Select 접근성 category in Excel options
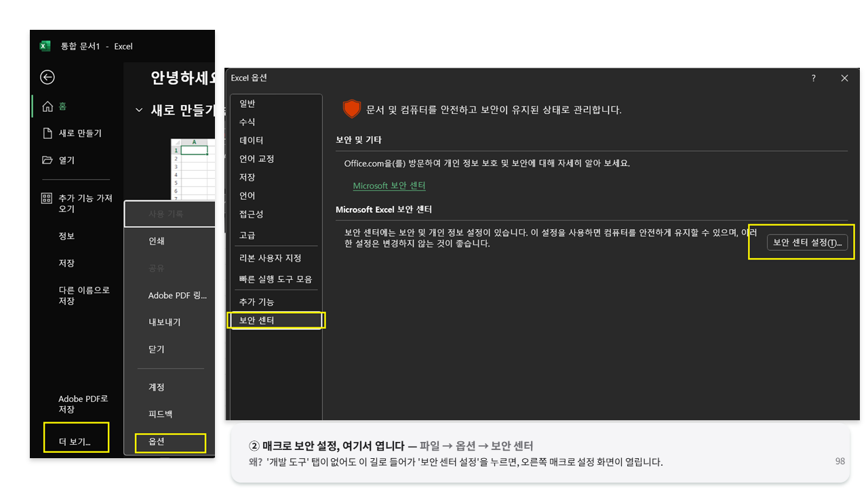The height and width of the screenshot is (488, 868). [x=276, y=214]
